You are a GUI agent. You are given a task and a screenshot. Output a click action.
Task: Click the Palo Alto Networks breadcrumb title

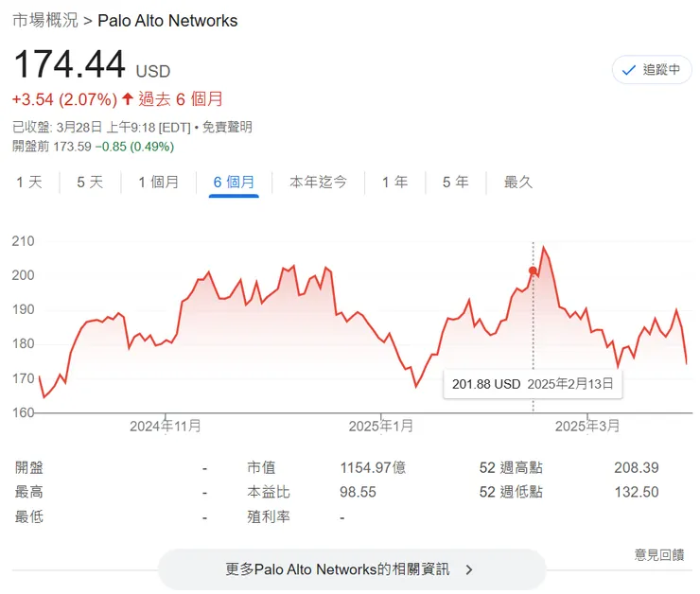tap(167, 21)
